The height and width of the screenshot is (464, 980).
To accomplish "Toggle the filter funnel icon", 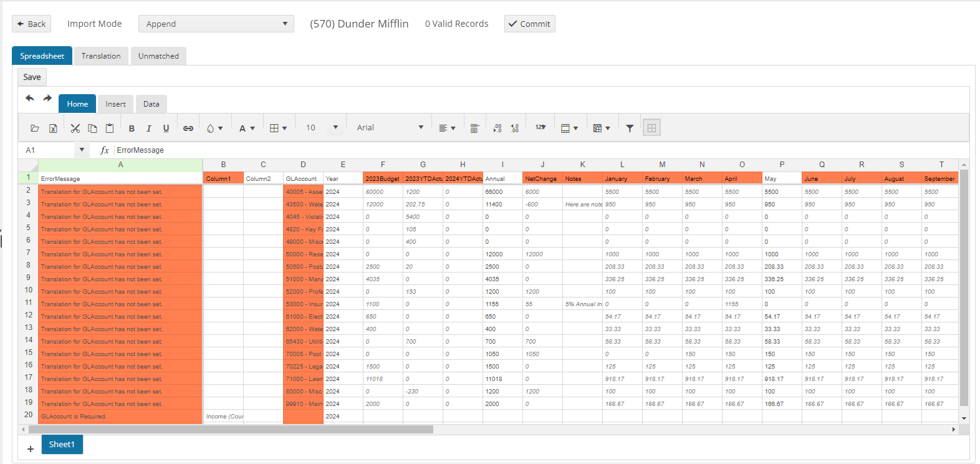I will (x=630, y=128).
